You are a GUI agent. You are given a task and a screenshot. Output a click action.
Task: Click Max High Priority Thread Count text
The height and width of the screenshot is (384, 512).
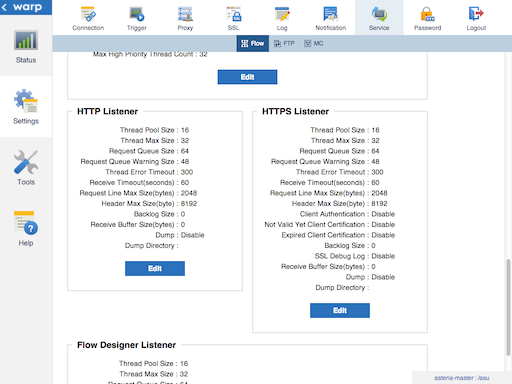coord(150,54)
